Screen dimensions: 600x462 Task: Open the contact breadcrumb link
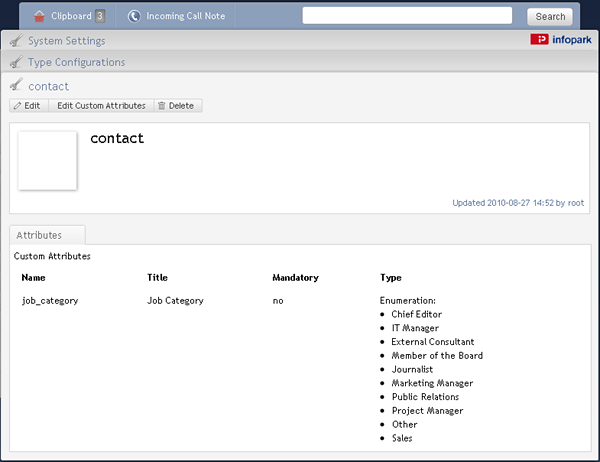49,86
